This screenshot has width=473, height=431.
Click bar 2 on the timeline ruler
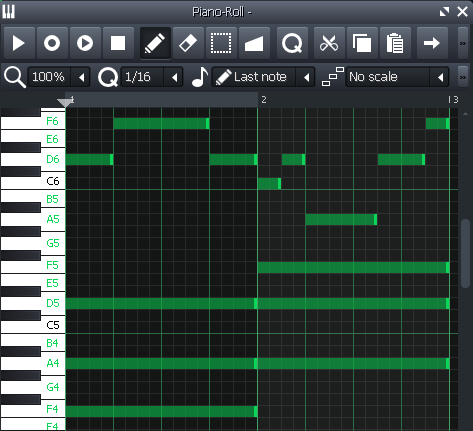point(264,100)
